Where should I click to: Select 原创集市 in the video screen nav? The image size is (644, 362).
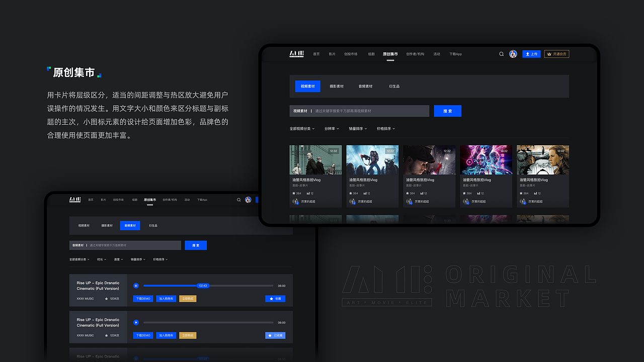pos(390,54)
